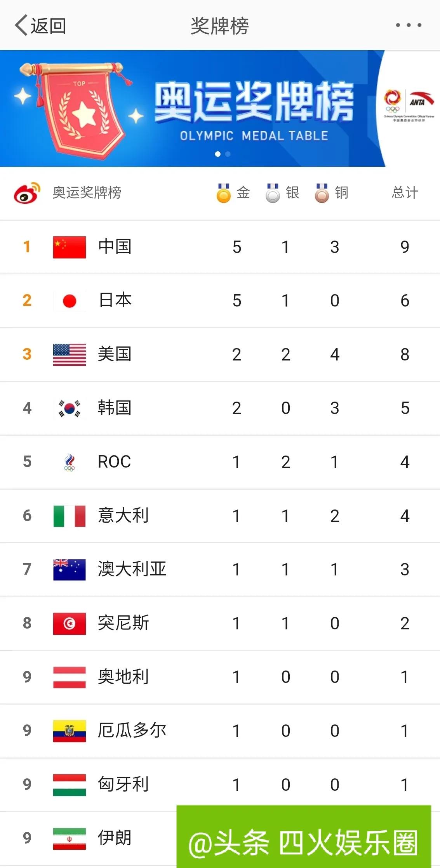Image resolution: width=440 pixels, height=868 pixels.
Task: Select the United States flag icon
Action: click(x=69, y=354)
